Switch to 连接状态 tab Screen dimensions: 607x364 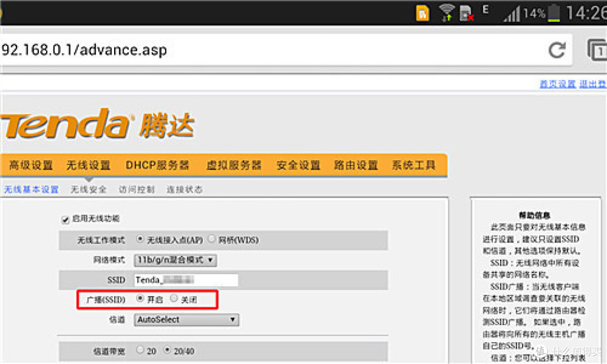tap(185, 189)
